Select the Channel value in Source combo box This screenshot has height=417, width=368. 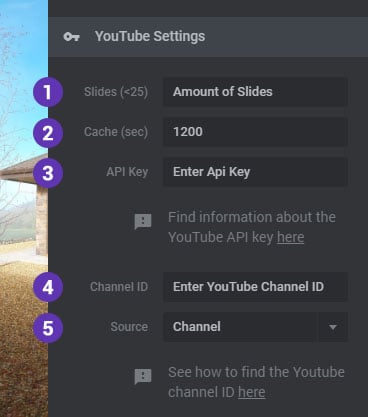[240, 327]
